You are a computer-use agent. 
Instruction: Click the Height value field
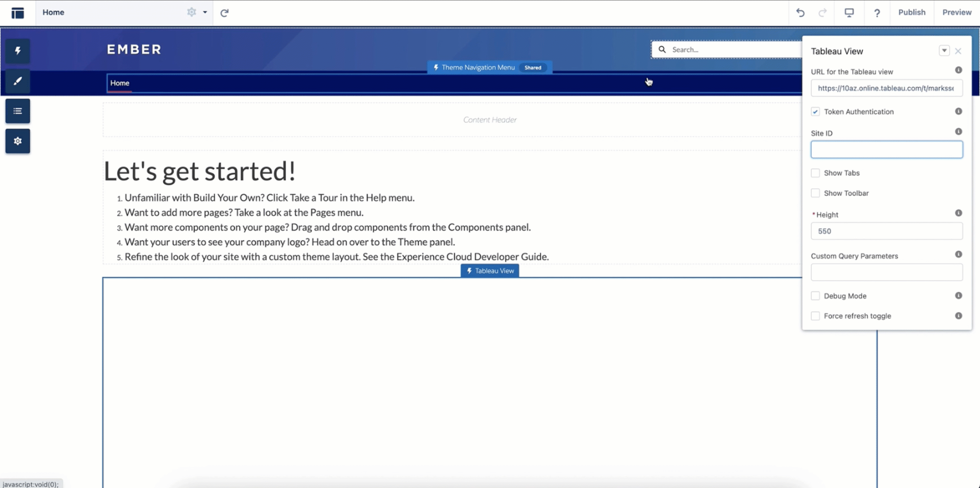[x=886, y=230]
